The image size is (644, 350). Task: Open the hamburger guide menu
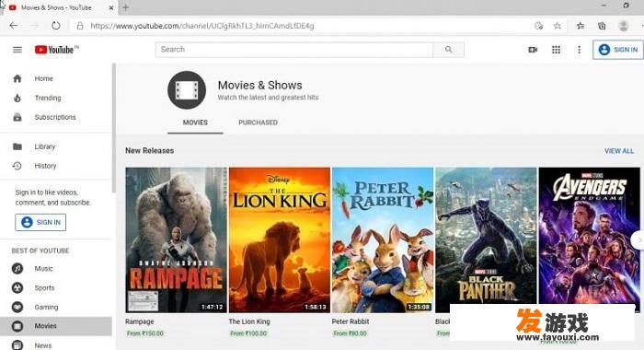(17, 50)
